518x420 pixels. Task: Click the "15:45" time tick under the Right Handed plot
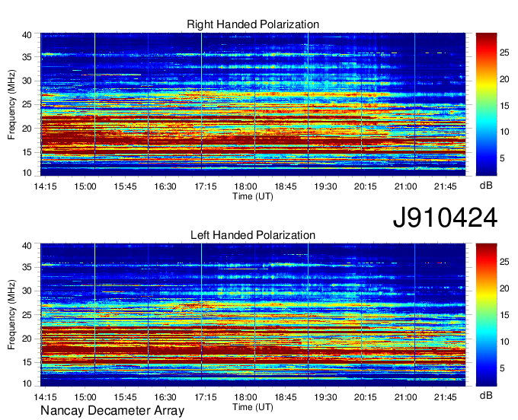125,186
